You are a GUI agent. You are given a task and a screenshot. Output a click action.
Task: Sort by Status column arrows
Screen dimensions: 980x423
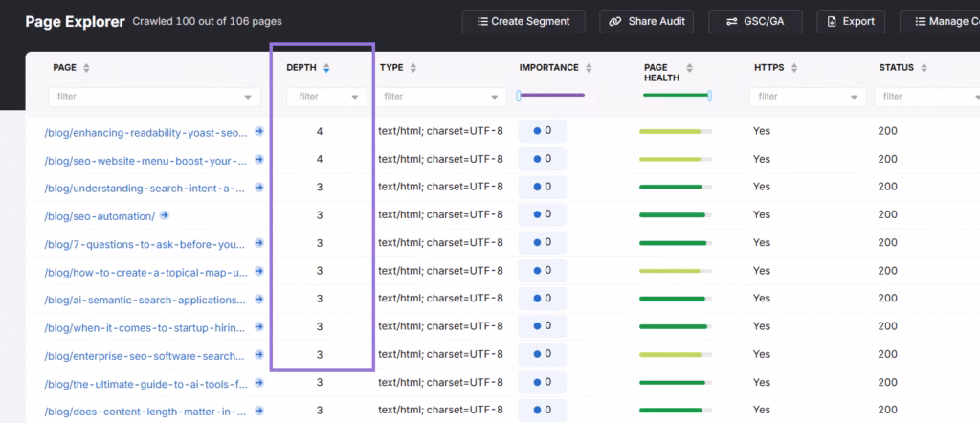pos(924,68)
